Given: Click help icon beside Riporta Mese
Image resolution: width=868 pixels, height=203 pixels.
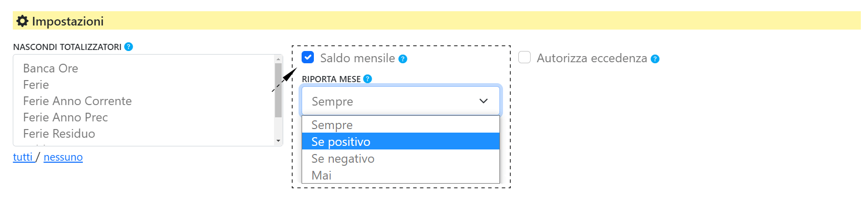Looking at the screenshot, I should [x=368, y=79].
